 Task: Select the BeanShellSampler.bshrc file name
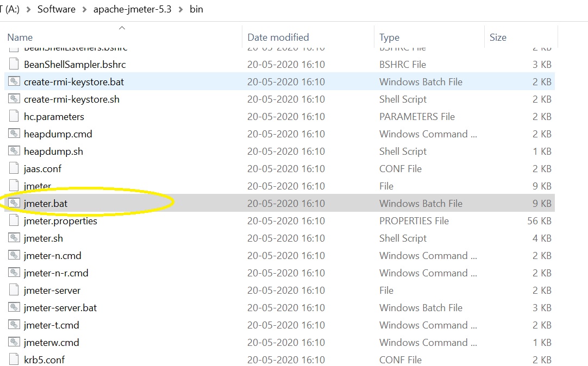[74, 65]
